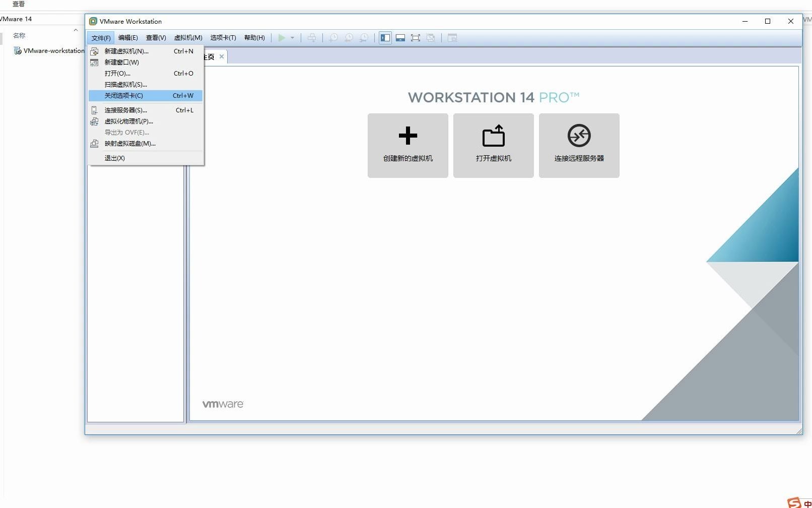The height and width of the screenshot is (508, 812).
Task: Minimize the VMware Workstation window
Action: click(x=745, y=21)
